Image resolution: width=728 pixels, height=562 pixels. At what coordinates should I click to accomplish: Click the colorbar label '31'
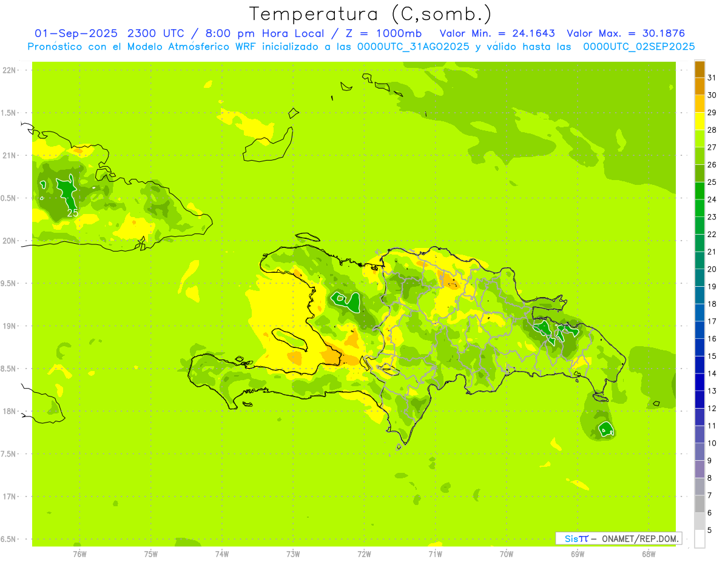click(x=712, y=78)
